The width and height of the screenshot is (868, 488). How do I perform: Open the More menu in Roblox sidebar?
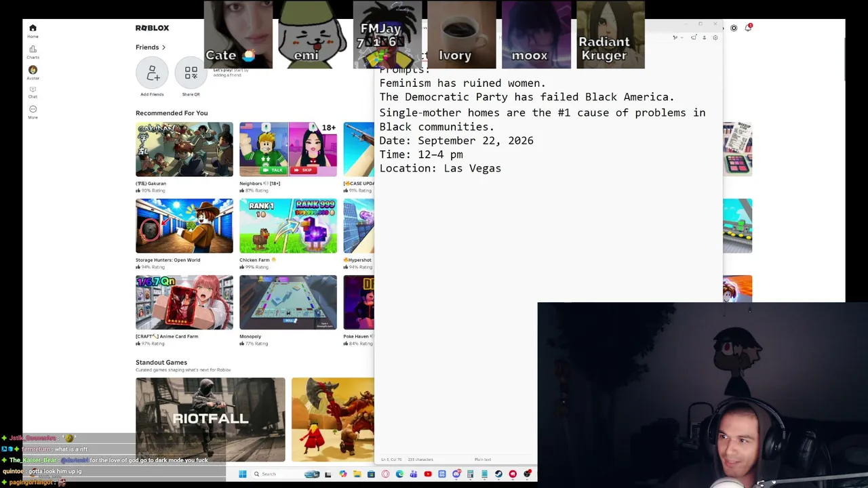[33, 112]
